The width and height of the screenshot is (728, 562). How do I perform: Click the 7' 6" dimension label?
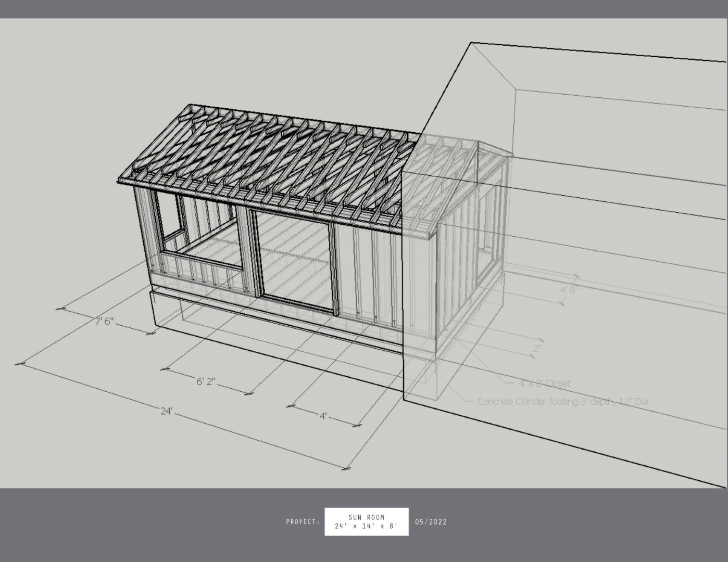pos(104,321)
